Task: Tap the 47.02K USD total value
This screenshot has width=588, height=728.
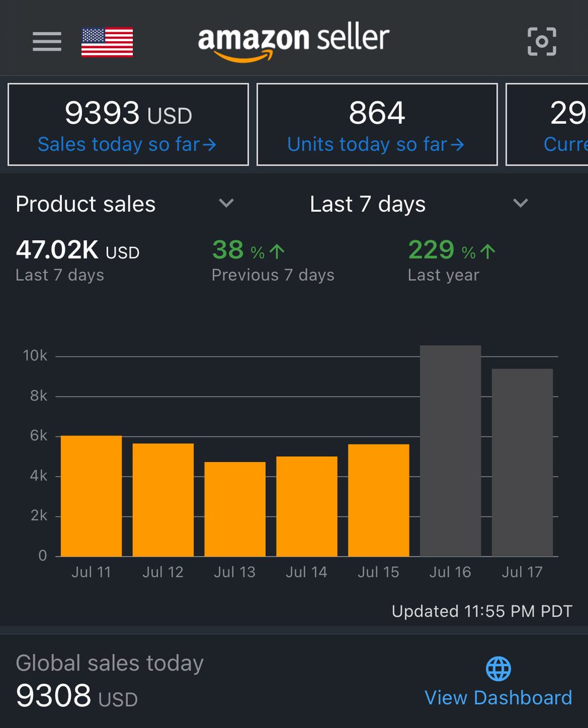Action: 78,250
